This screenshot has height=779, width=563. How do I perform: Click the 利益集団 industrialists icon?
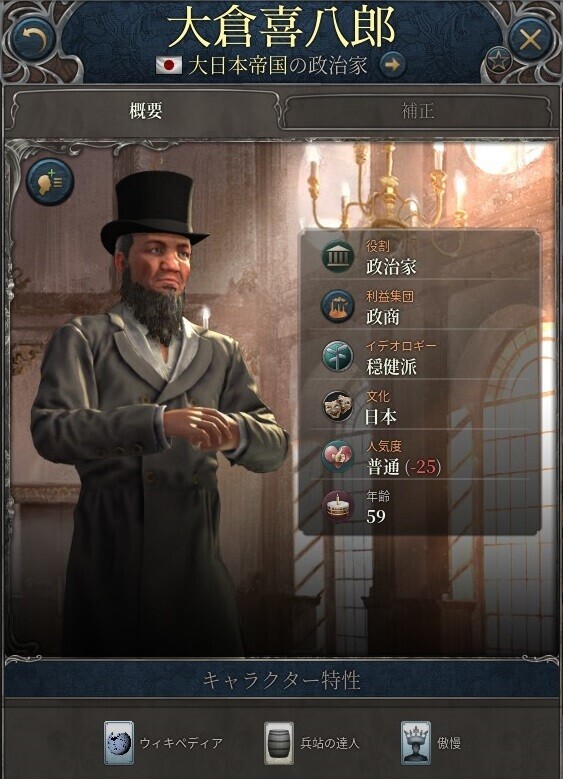pos(338,307)
